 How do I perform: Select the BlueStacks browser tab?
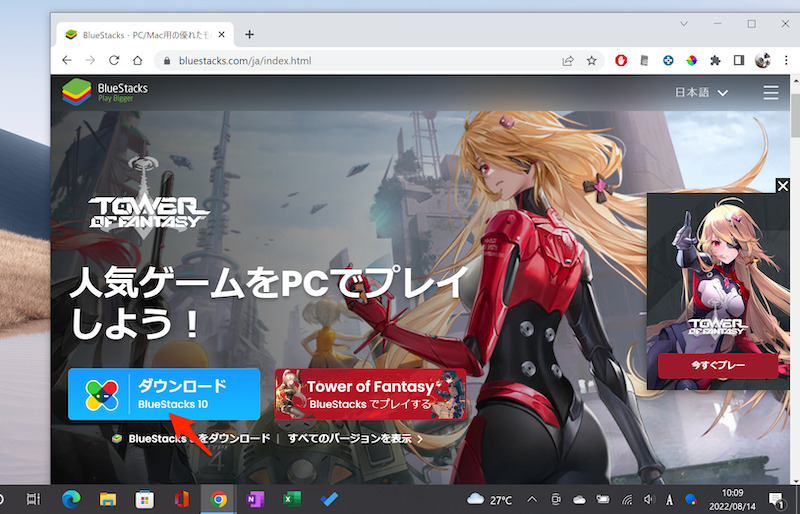click(x=140, y=34)
